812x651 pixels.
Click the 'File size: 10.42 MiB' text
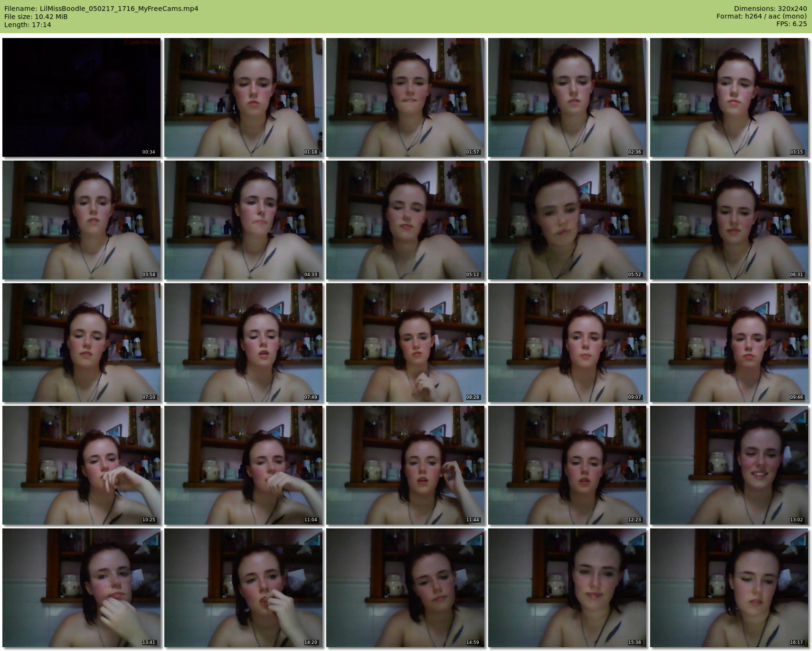coord(36,17)
